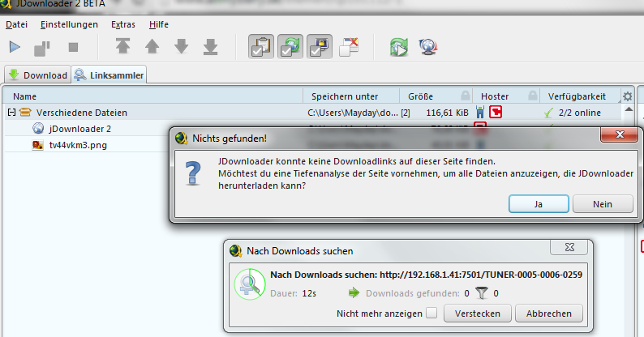Open table column settings gear
Screen dimensions: 644x337
pos(627,96)
